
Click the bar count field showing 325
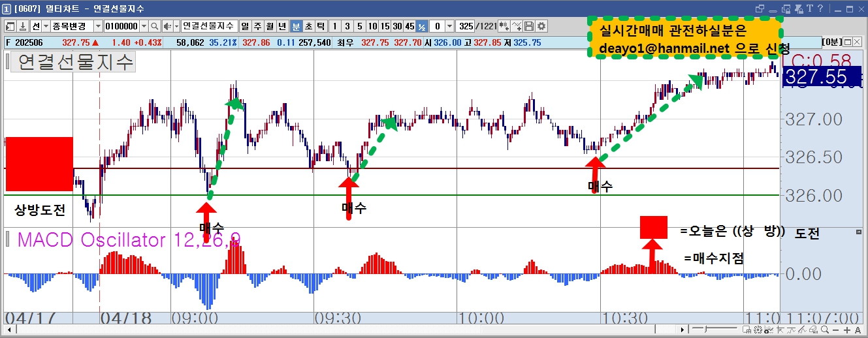click(465, 26)
